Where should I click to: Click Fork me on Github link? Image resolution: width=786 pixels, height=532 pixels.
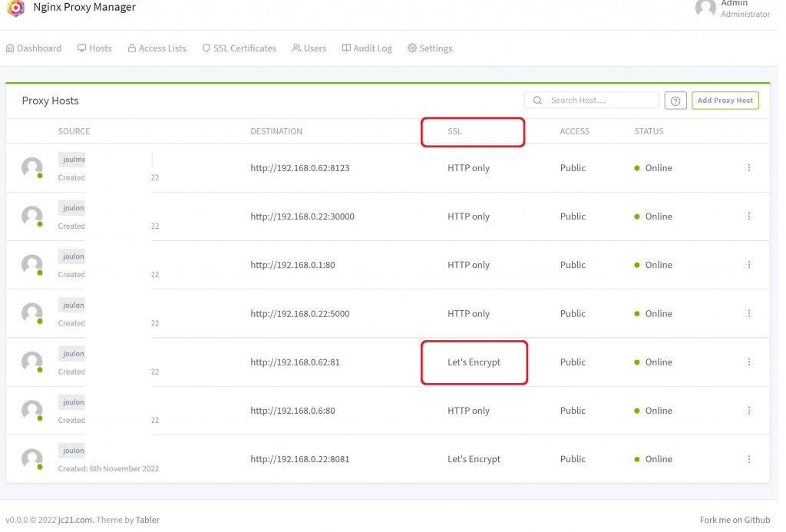click(x=735, y=520)
